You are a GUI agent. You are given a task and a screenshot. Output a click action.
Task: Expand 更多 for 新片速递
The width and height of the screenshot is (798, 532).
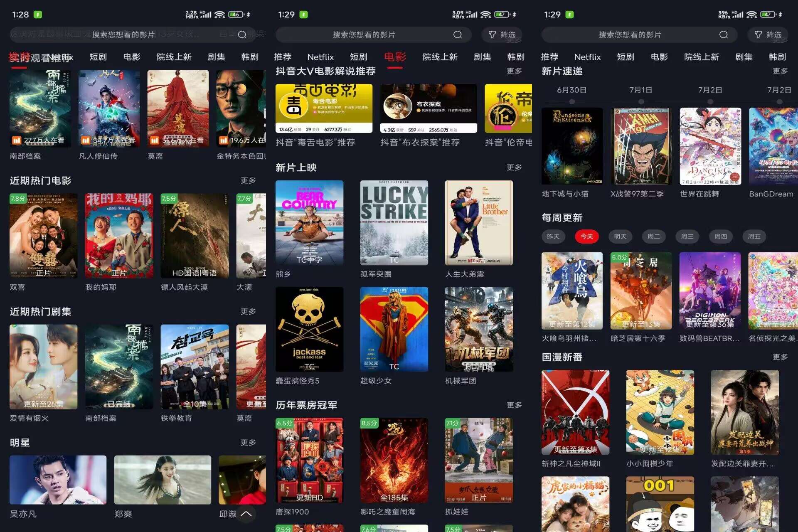tap(780, 71)
